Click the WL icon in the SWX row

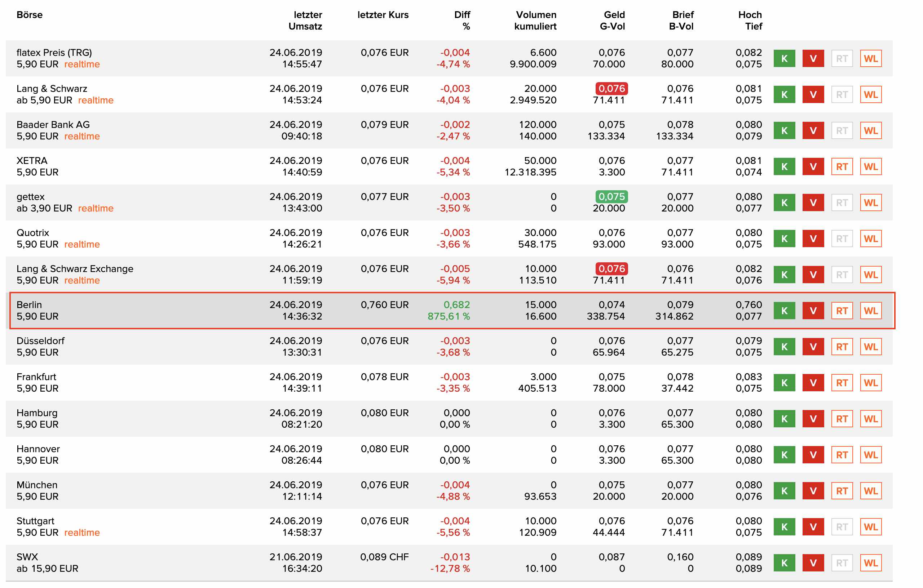(870, 563)
